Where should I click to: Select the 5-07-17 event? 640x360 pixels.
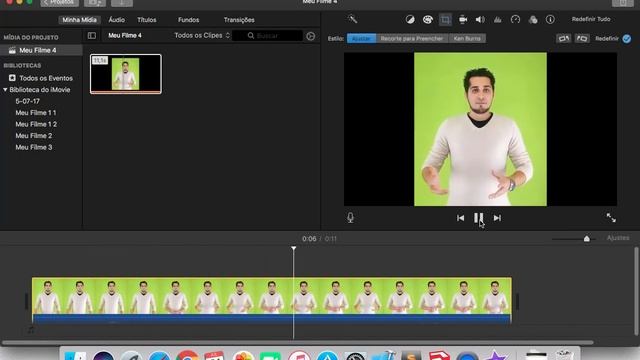point(27,101)
